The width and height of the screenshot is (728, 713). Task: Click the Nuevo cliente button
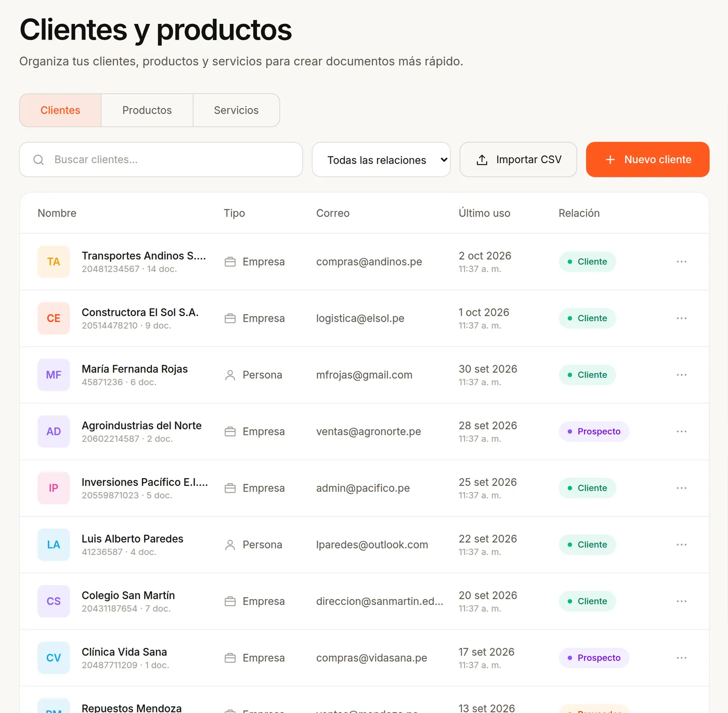pos(647,160)
